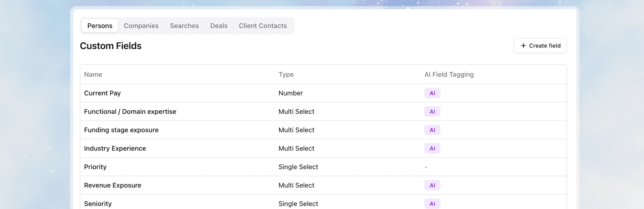Select the Priority field name
The height and width of the screenshot is (209, 644).
[x=95, y=167]
